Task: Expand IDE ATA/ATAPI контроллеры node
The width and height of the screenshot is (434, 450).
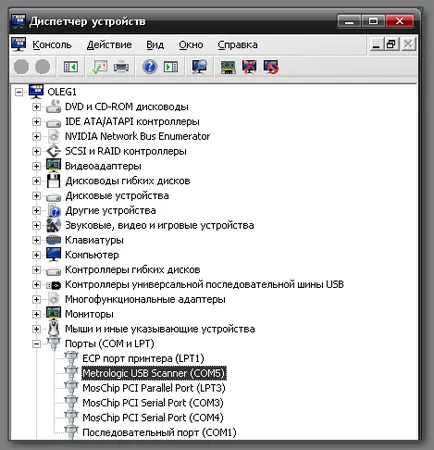Action: coord(36,121)
